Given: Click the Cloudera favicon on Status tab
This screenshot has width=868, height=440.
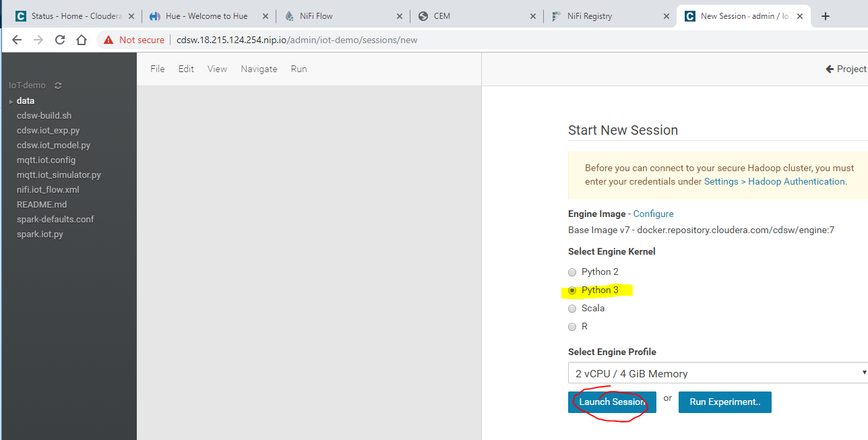Looking at the screenshot, I should point(20,16).
